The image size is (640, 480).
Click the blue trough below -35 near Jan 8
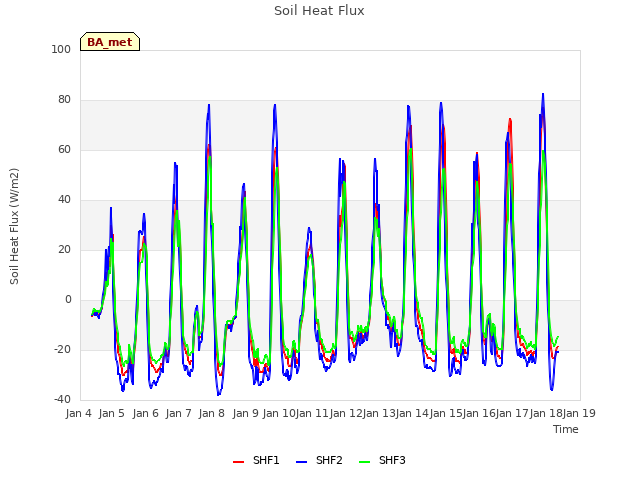tap(218, 394)
